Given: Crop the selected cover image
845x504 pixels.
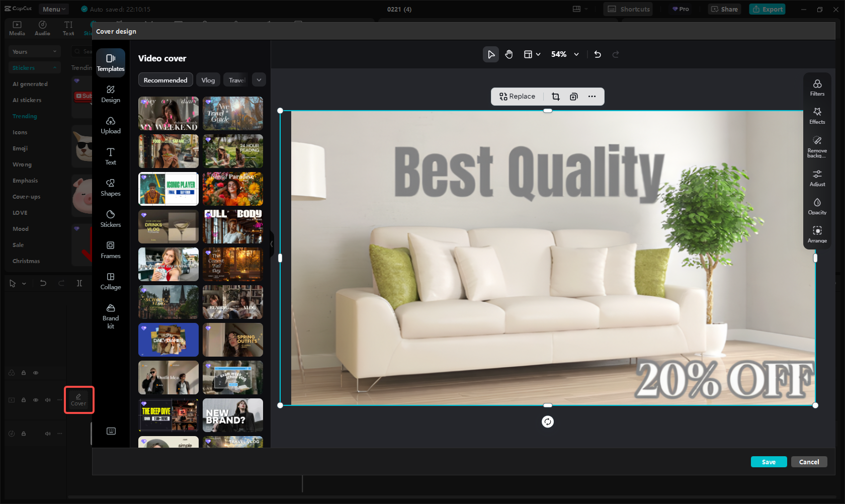Looking at the screenshot, I should tap(556, 97).
